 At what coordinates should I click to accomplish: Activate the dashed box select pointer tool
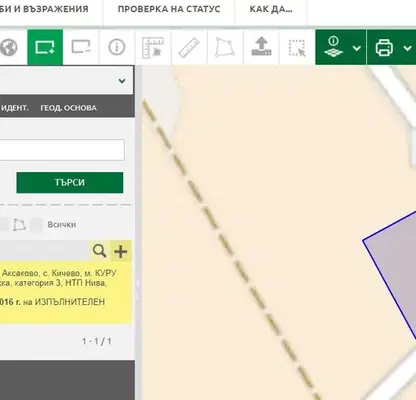click(x=297, y=48)
